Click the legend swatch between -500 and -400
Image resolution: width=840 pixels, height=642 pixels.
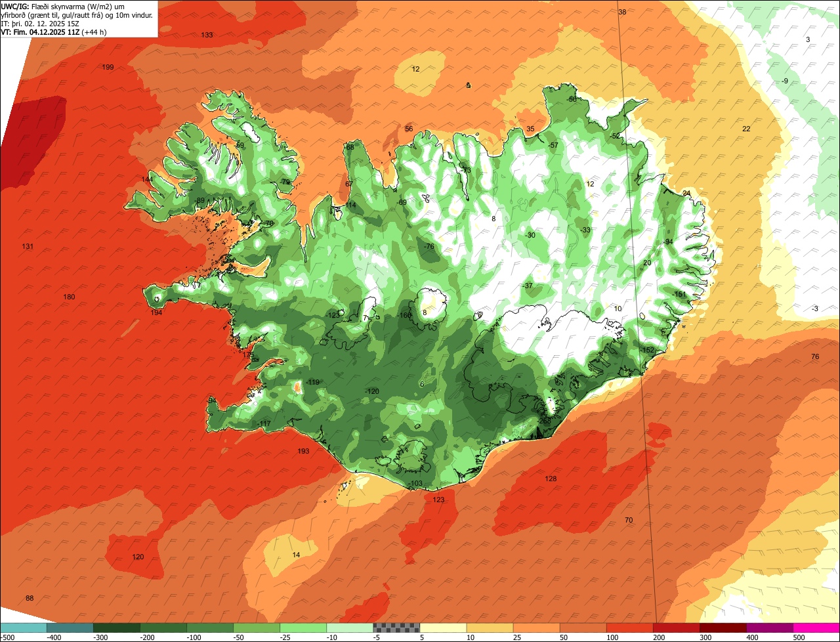click(x=24, y=628)
